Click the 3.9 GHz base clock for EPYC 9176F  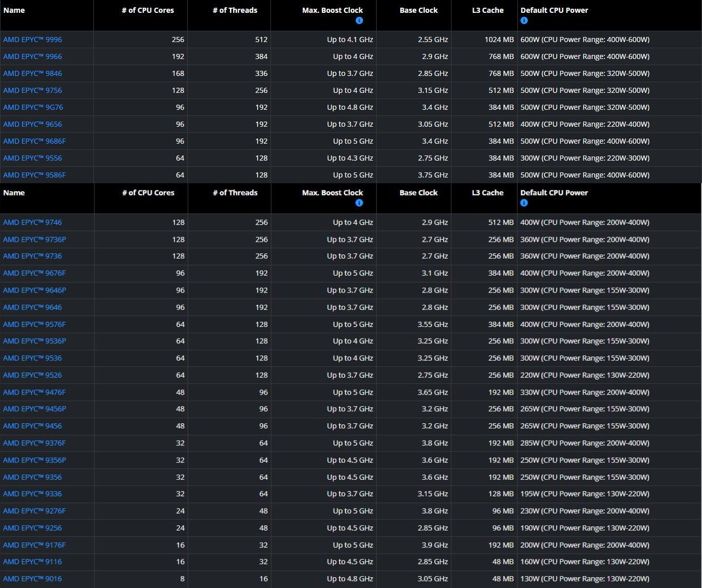click(x=435, y=545)
